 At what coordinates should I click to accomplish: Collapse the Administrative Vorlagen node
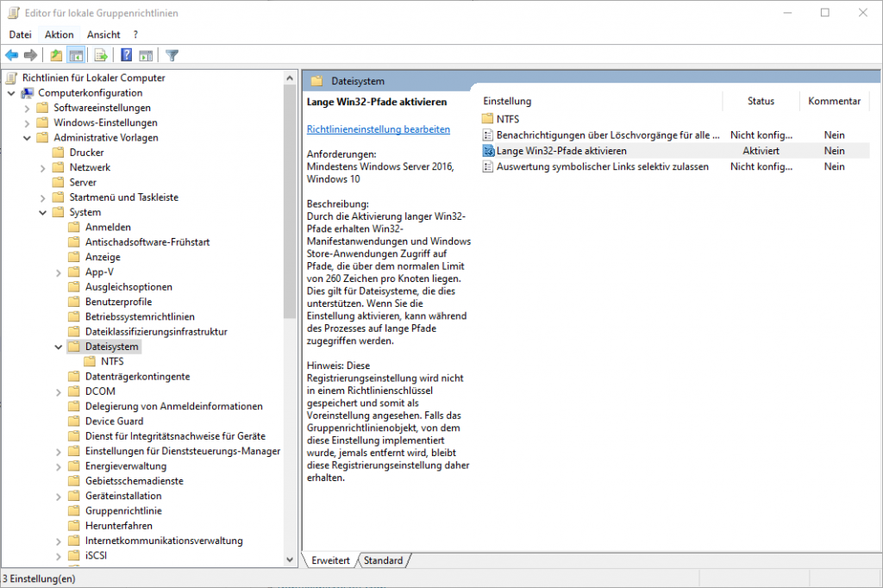pos(27,138)
